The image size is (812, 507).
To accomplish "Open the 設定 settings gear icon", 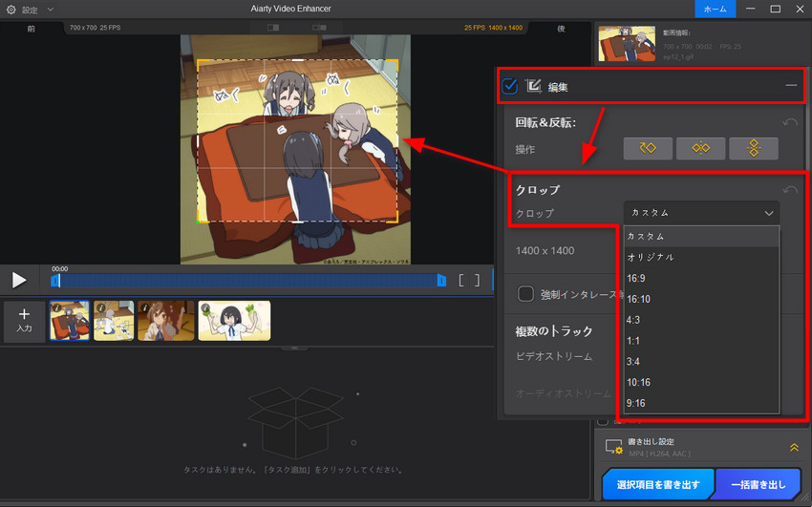I will pos(11,10).
